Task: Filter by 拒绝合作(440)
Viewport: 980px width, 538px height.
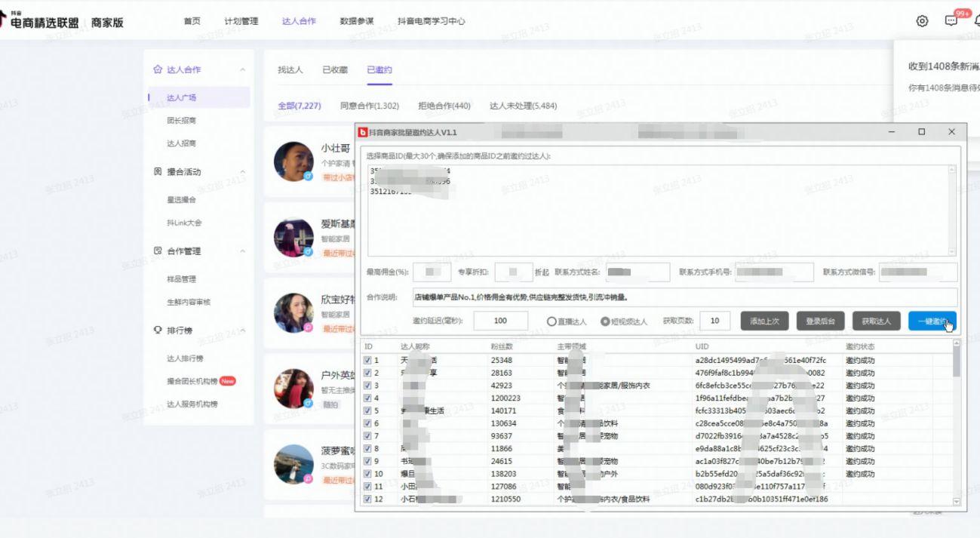Action: coord(444,106)
